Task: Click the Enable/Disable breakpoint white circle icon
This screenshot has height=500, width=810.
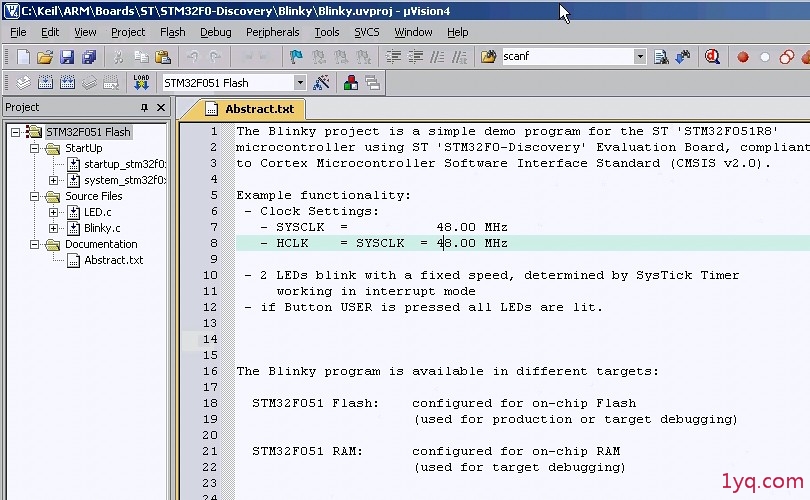Action: click(x=765, y=57)
